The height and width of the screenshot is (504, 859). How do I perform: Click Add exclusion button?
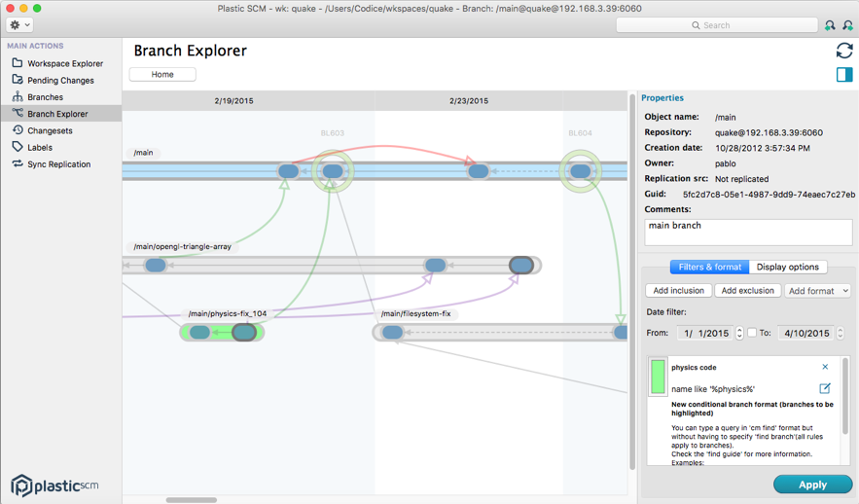(x=748, y=290)
